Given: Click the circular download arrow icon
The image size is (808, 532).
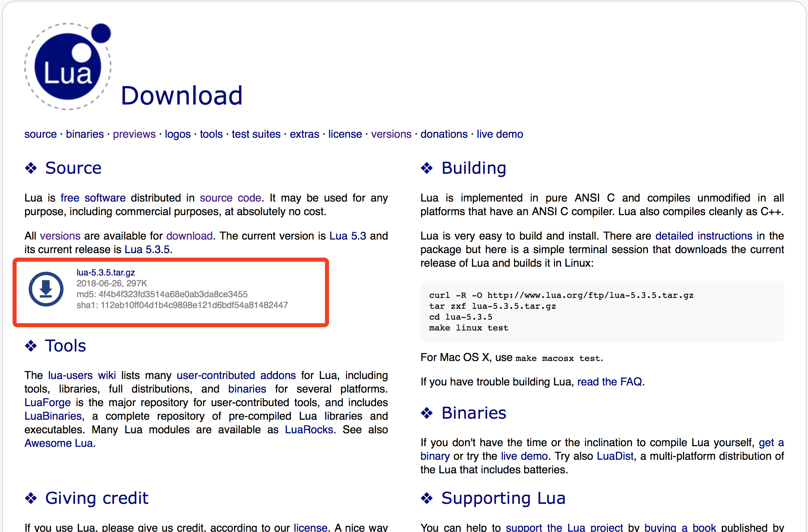Looking at the screenshot, I should coord(46,289).
